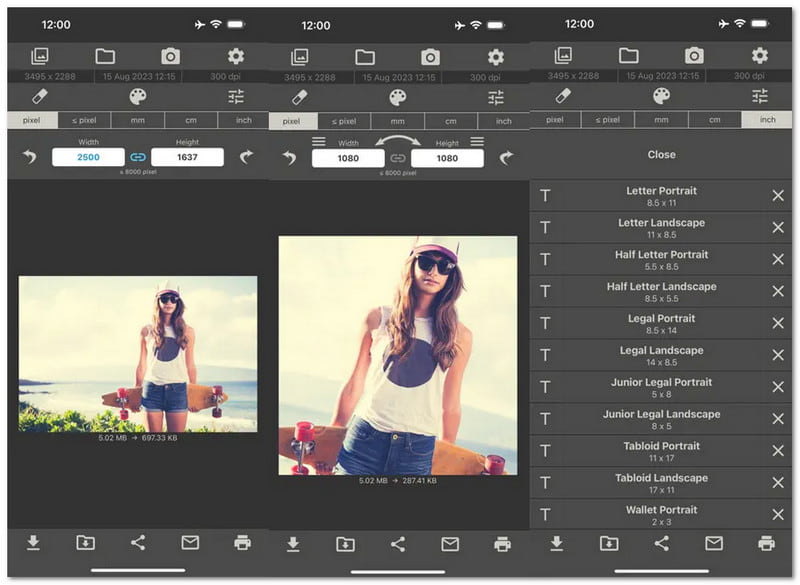Click the printer icon in the left screen
The width and height of the screenshot is (800, 585).
pos(242,543)
